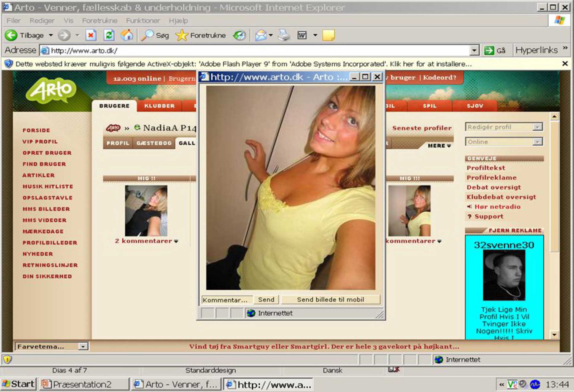
Task: Click the green Back arrow button
Action: [x=11, y=35]
